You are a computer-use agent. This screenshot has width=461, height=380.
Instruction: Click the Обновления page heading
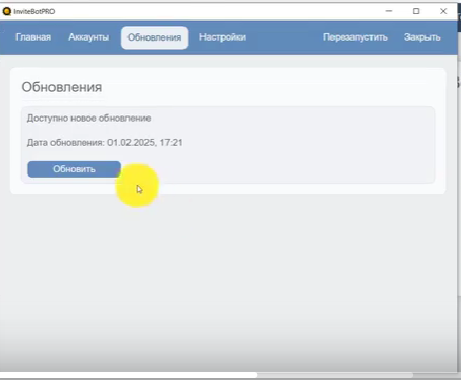click(x=62, y=87)
